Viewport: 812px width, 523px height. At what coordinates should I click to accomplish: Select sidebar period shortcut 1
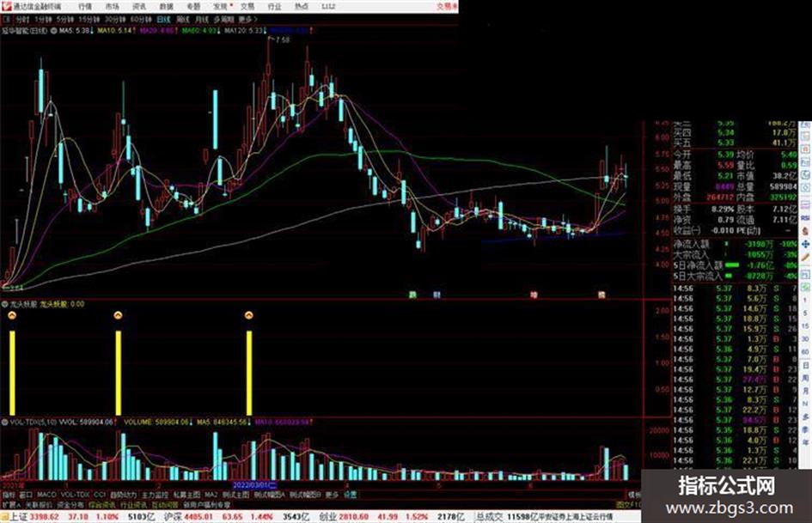[x=805, y=301]
